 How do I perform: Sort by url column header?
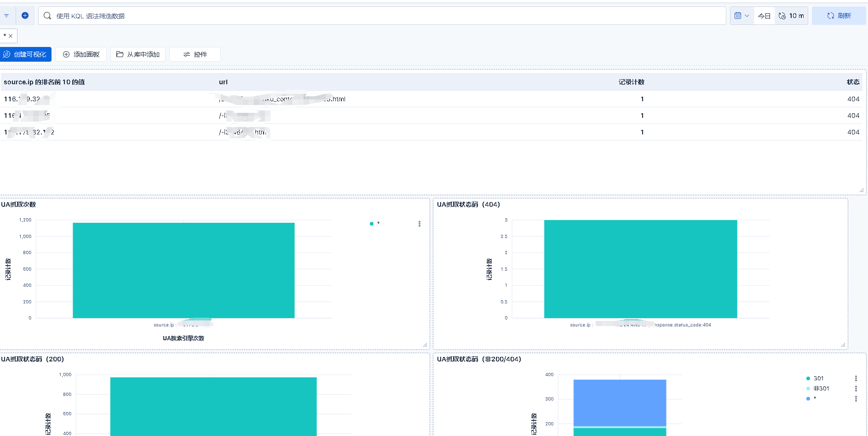(223, 82)
